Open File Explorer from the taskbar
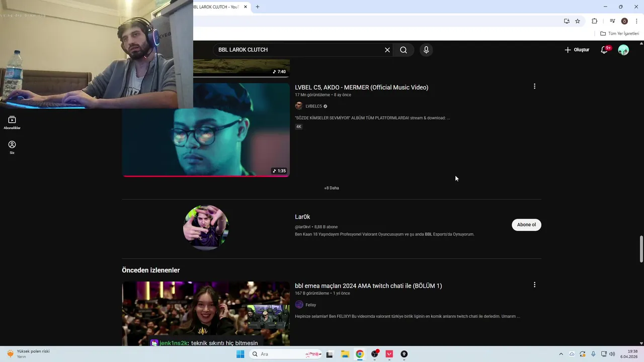The image size is (644, 362). click(x=345, y=354)
